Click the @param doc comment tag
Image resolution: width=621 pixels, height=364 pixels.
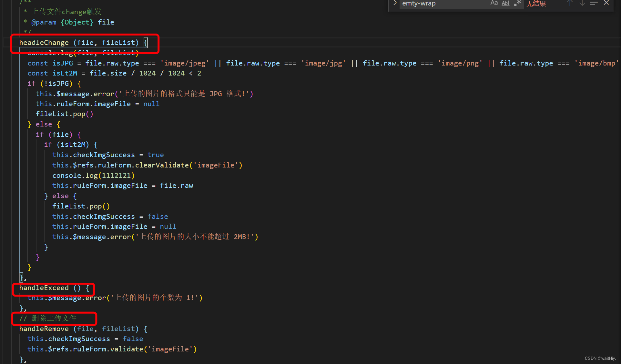[x=44, y=22]
